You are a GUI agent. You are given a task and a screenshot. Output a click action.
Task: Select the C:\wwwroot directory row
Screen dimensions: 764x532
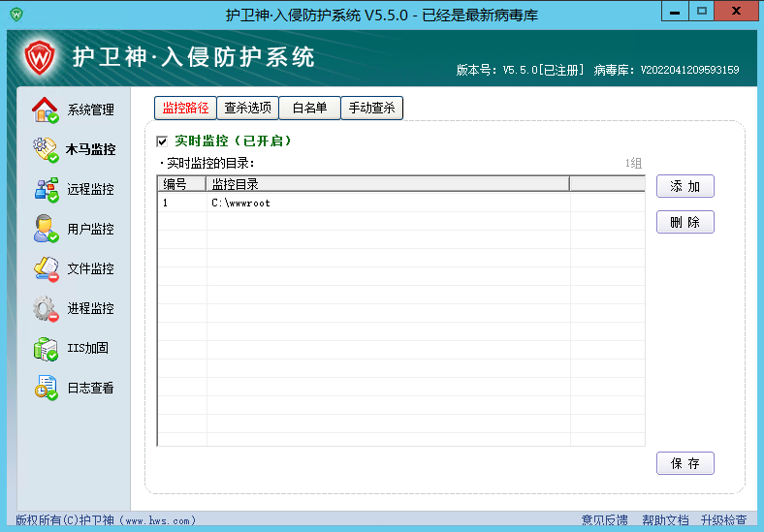click(x=401, y=203)
